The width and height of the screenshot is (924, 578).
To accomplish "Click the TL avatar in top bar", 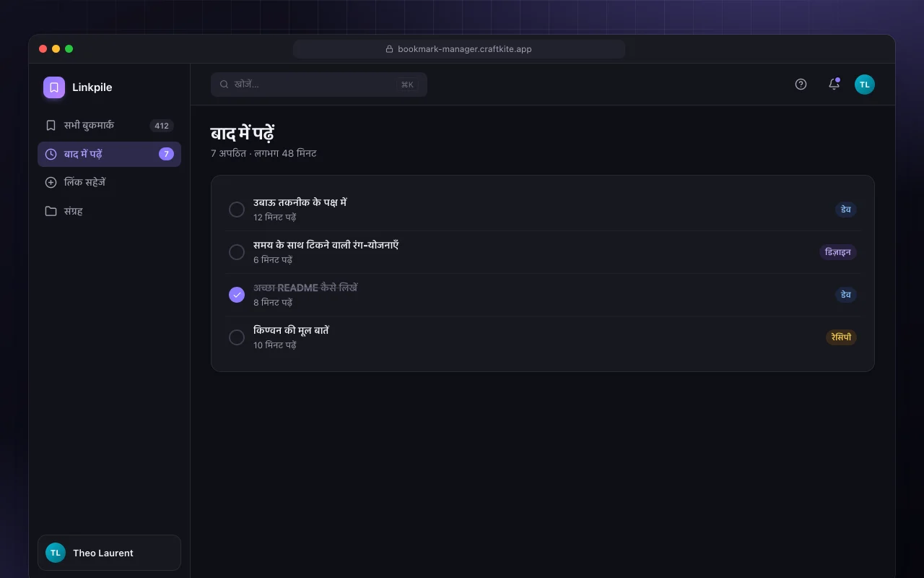I will click(x=865, y=85).
